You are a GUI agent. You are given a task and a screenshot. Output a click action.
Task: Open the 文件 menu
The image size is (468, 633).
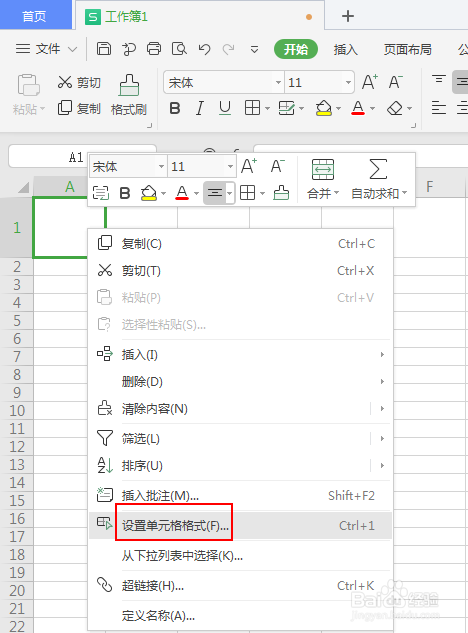tap(46, 49)
